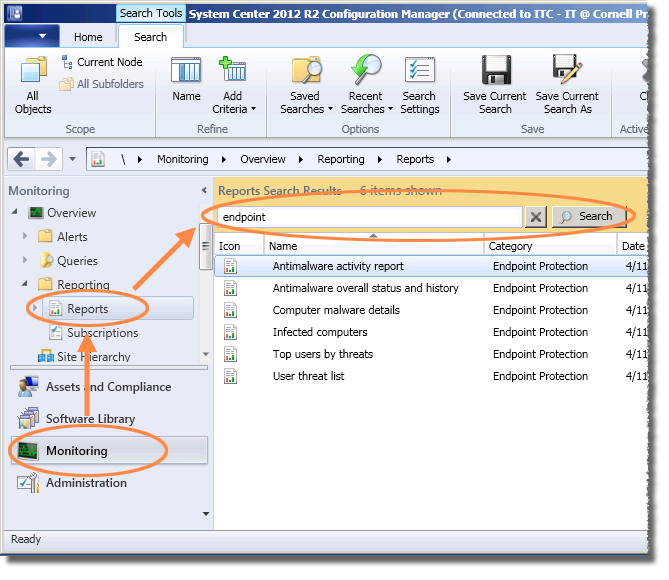
Task: Go back with the navigation arrow
Action: [21, 160]
